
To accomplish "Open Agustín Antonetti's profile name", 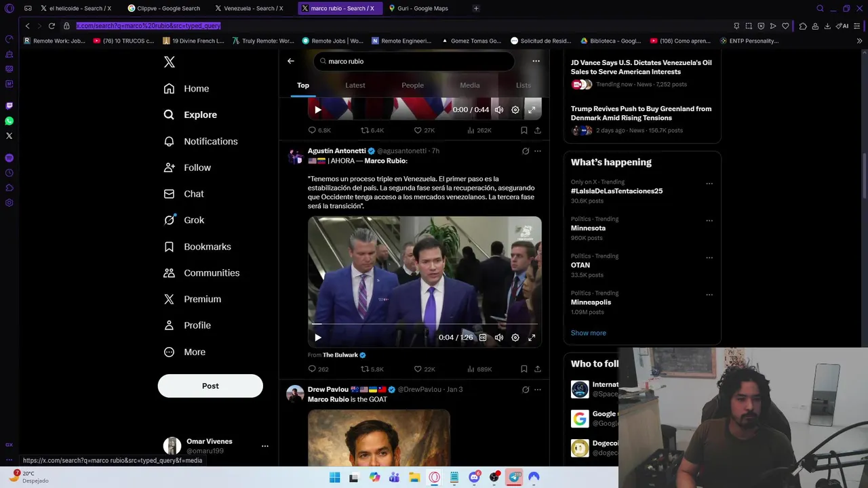I will 336,151.
